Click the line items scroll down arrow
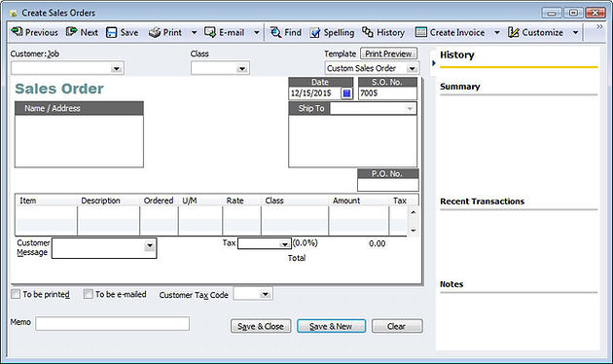This screenshot has height=364, width=613. 414,231
